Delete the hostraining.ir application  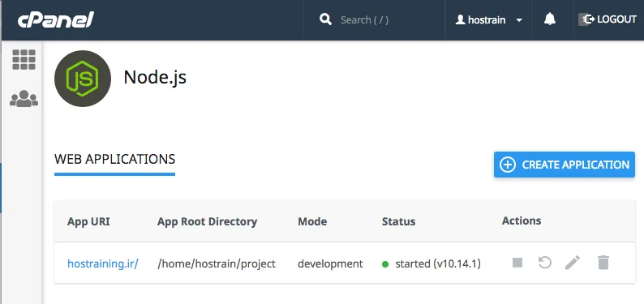tap(603, 263)
